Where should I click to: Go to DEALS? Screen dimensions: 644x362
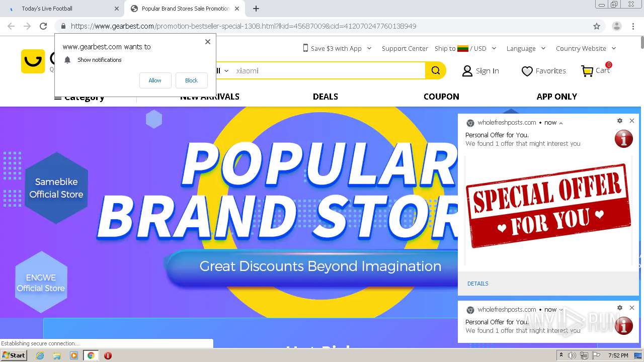(x=326, y=97)
